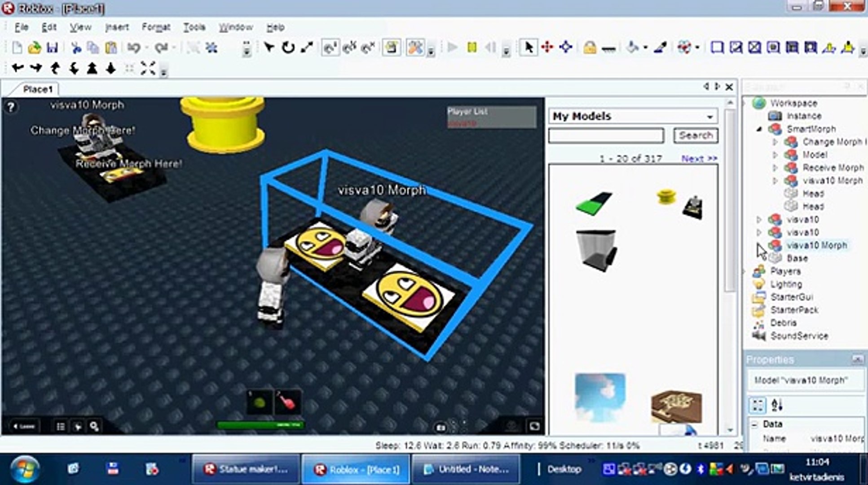Click the zoom extents crossed-arrows icon

coord(148,69)
